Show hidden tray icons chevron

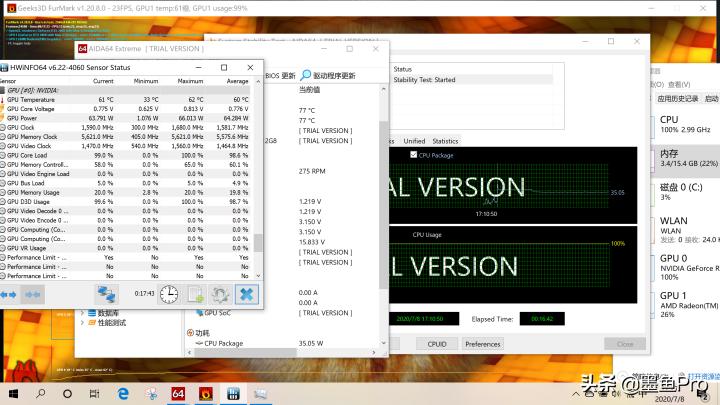(575, 394)
